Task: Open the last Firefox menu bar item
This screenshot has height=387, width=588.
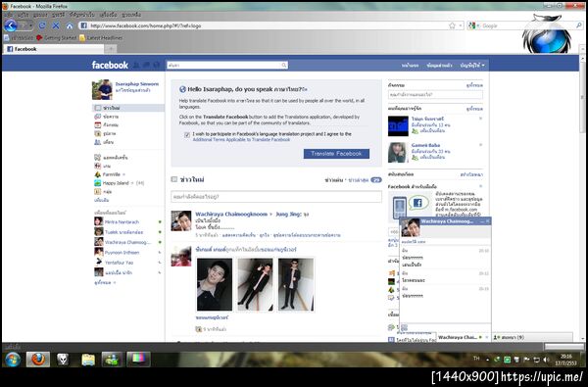Action: 131,15
